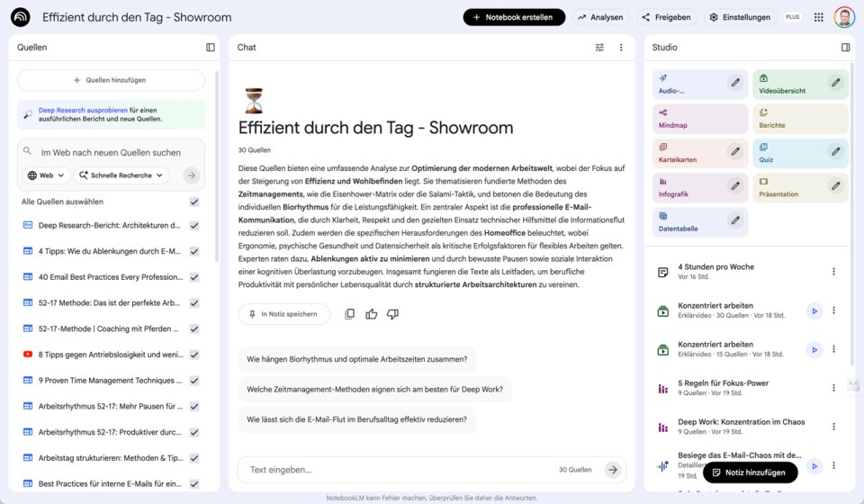864x504 pixels.
Task: Open source Arbeitsrhythmus 52-17: Mehr Pausen
Action: pos(110,407)
